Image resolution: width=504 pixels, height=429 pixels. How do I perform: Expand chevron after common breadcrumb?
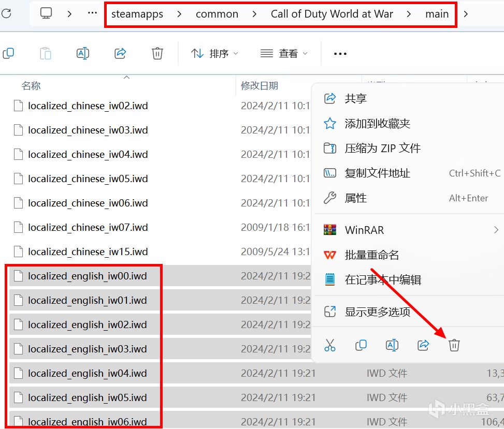pyautogui.click(x=254, y=14)
